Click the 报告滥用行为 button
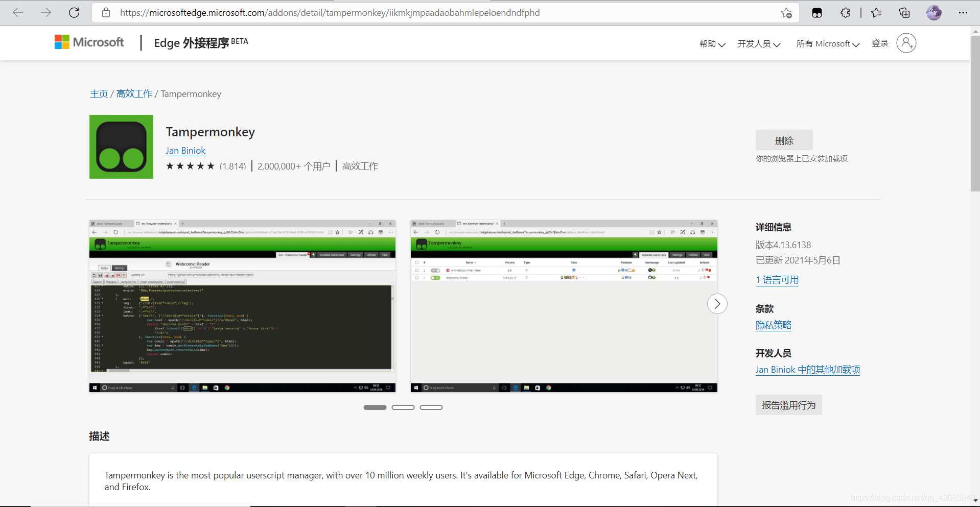 tap(789, 405)
